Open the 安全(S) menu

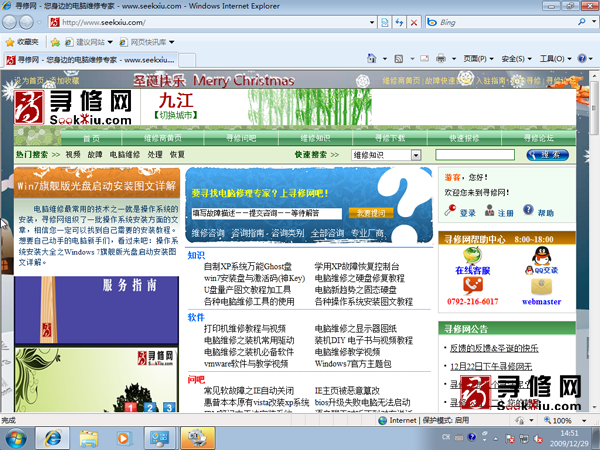point(516,59)
